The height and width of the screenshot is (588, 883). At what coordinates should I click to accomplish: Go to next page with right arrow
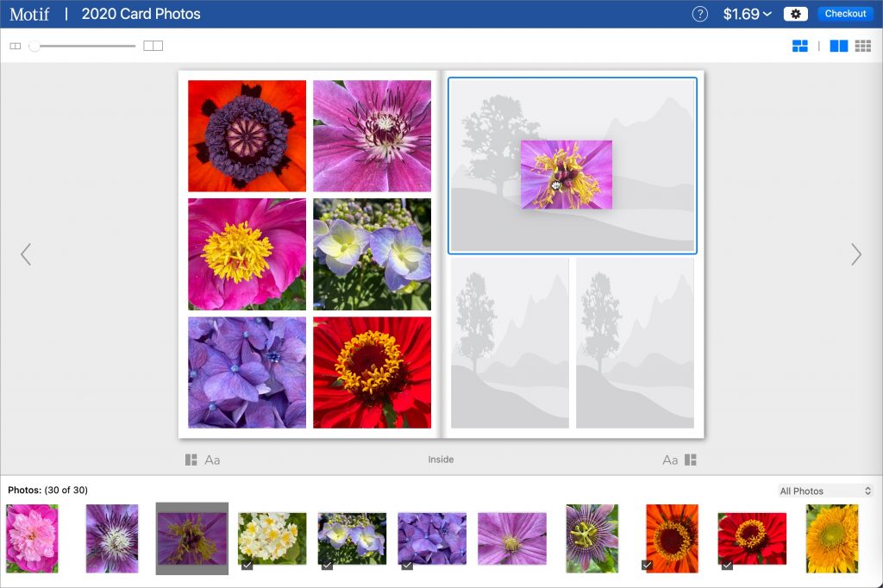855,253
